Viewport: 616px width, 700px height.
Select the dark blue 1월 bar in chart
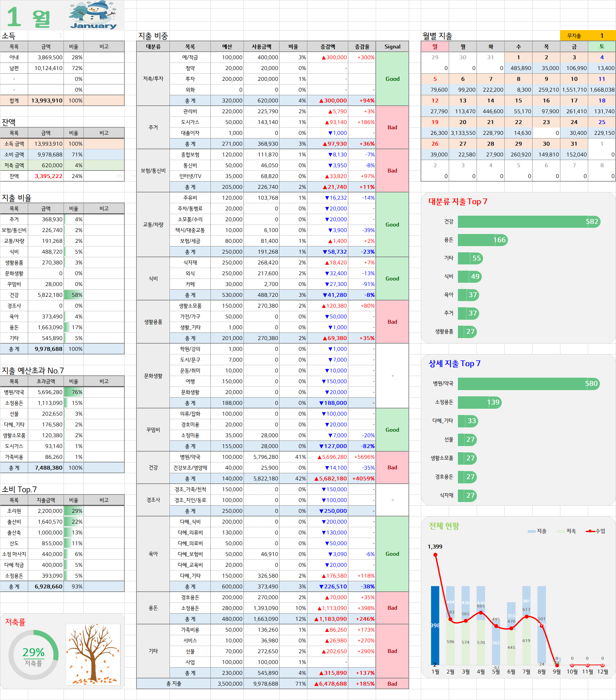(x=435, y=625)
